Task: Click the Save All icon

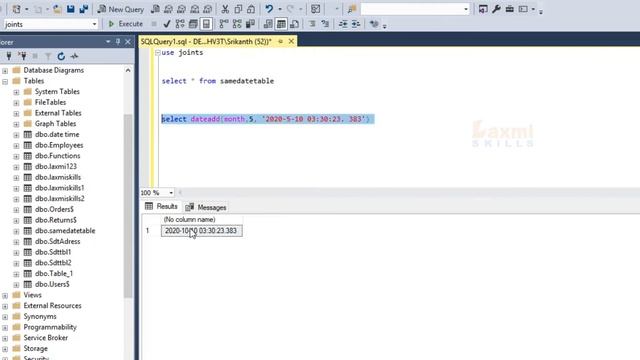Action: click(x=84, y=9)
